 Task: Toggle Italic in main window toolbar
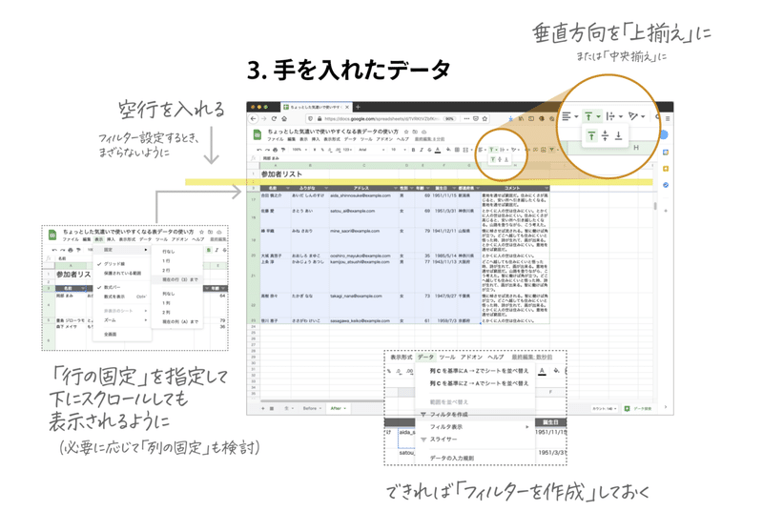(422, 150)
